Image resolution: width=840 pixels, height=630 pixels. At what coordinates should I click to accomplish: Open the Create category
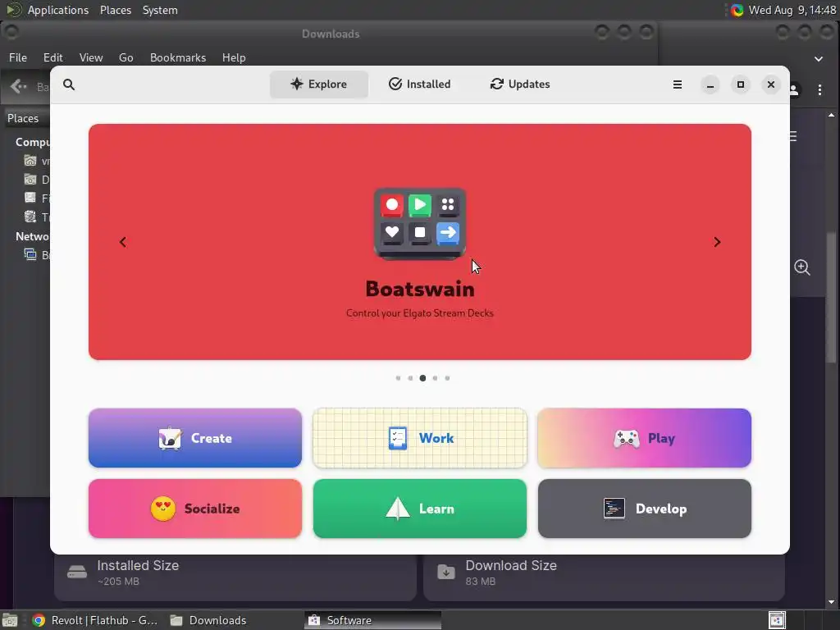tap(195, 438)
